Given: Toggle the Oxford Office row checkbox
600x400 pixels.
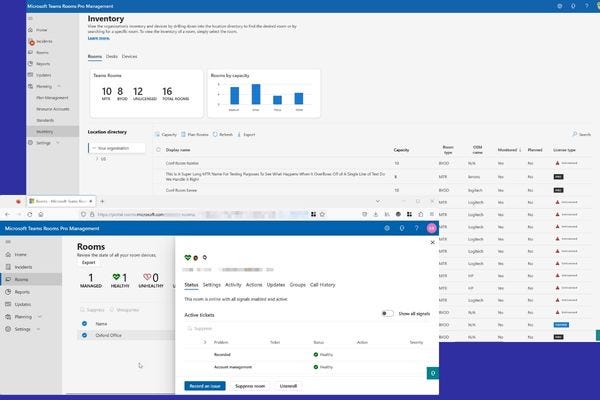Looking at the screenshot, I should point(84,335).
